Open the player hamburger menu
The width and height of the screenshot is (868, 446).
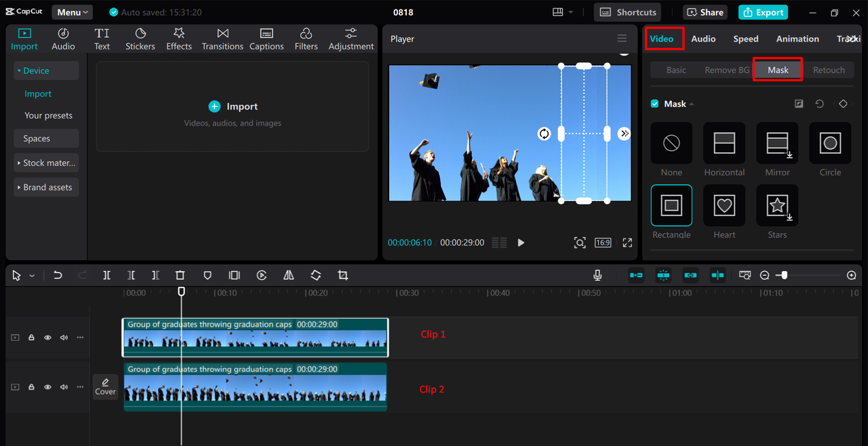pyautogui.click(x=622, y=39)
